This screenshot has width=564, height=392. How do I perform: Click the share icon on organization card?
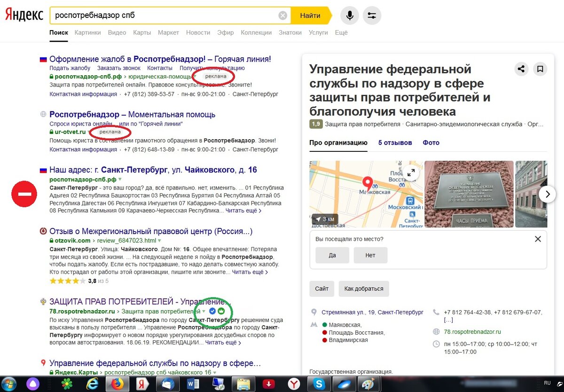(x=521, y=69)
